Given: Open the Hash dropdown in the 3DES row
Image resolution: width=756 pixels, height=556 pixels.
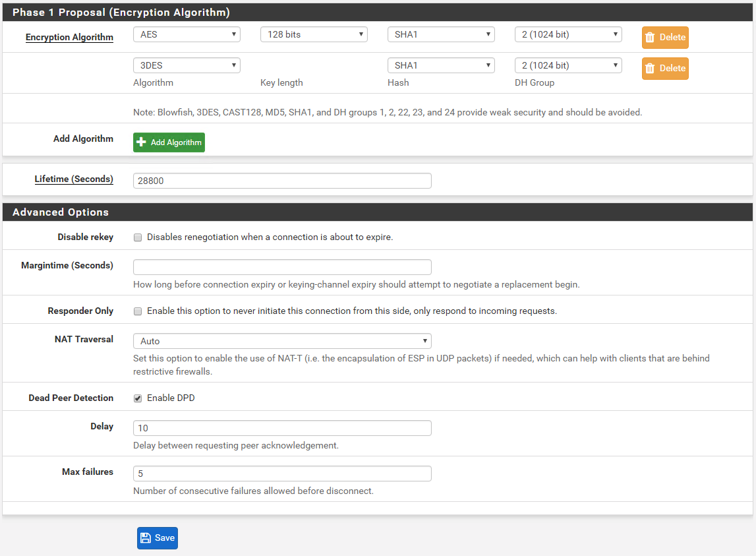Looking at the screenshot, I should click(441, 65).
